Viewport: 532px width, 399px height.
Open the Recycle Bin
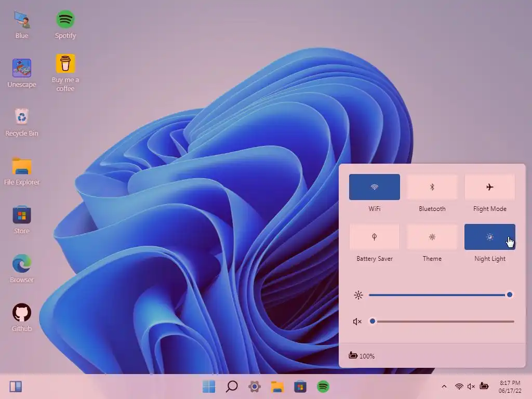pos(22,122)
